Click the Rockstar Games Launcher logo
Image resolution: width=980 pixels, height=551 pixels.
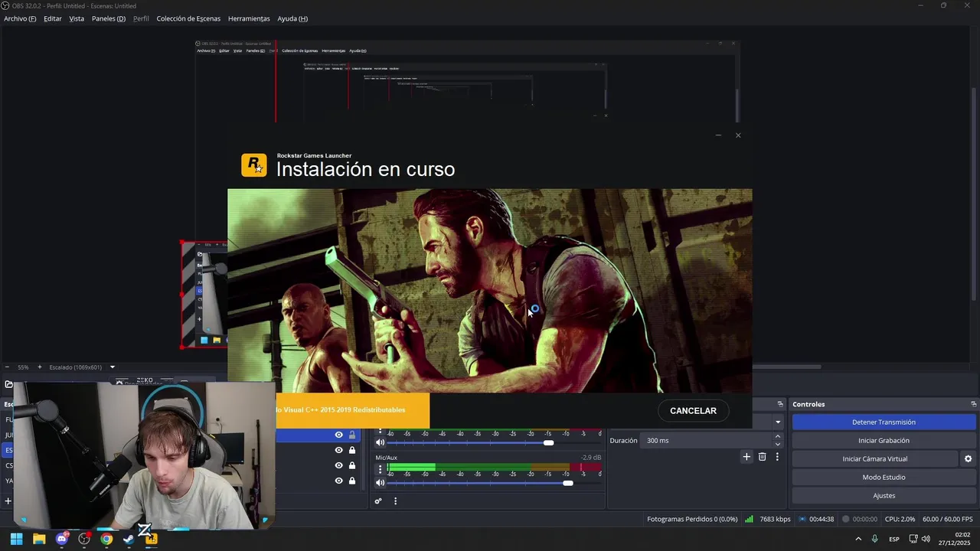(x=254, y=165)
